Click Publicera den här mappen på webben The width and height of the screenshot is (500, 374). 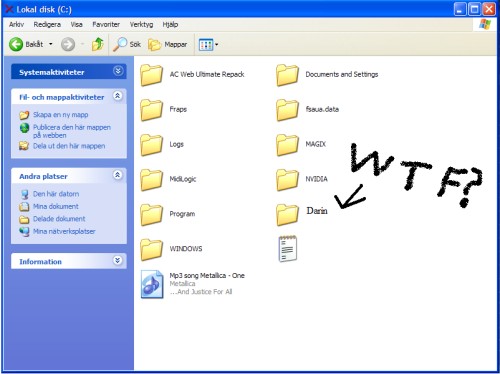(x=72, y=131)
